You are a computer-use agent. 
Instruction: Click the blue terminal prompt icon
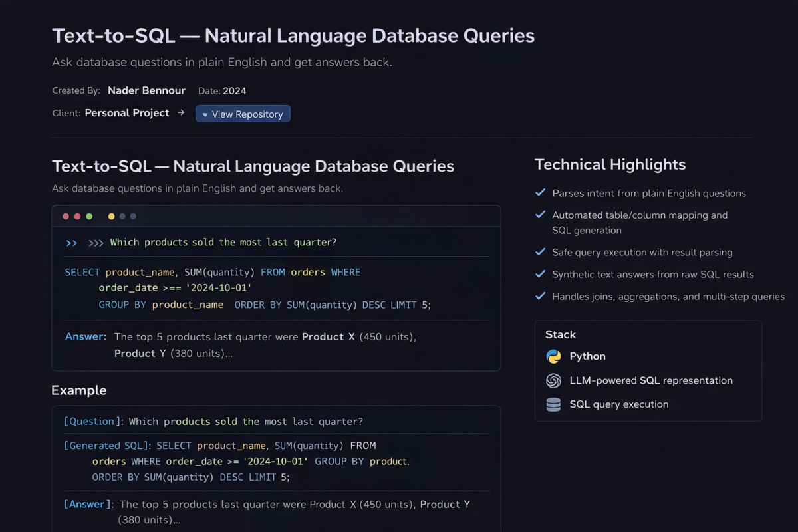(71, 243)
